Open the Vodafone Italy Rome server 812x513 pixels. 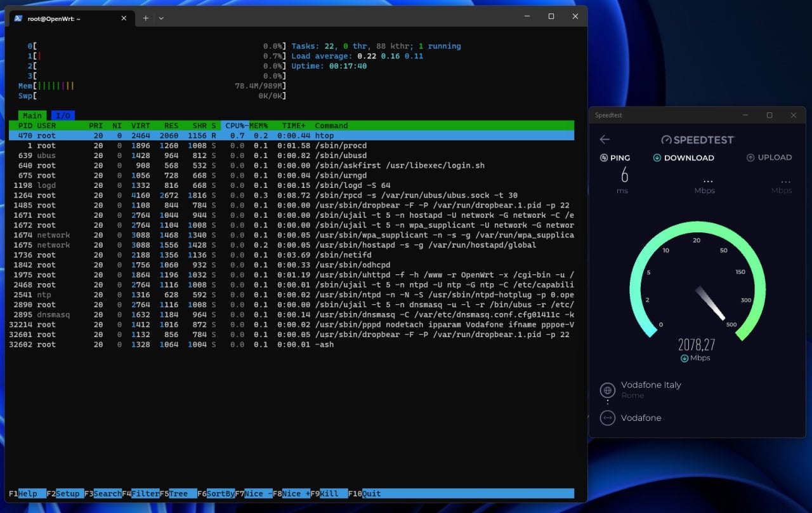[x=651, y=390]
